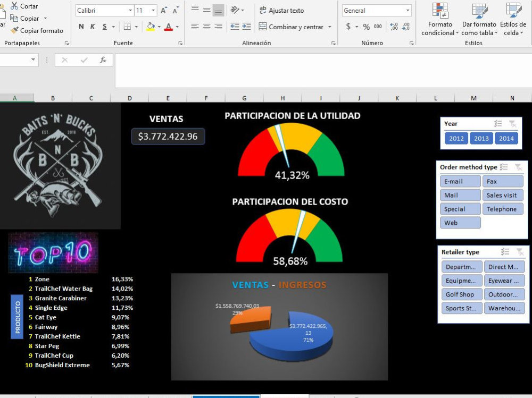The image size is (532, 398).
Task: Click the cell borders icon
Action: point(127,27)
